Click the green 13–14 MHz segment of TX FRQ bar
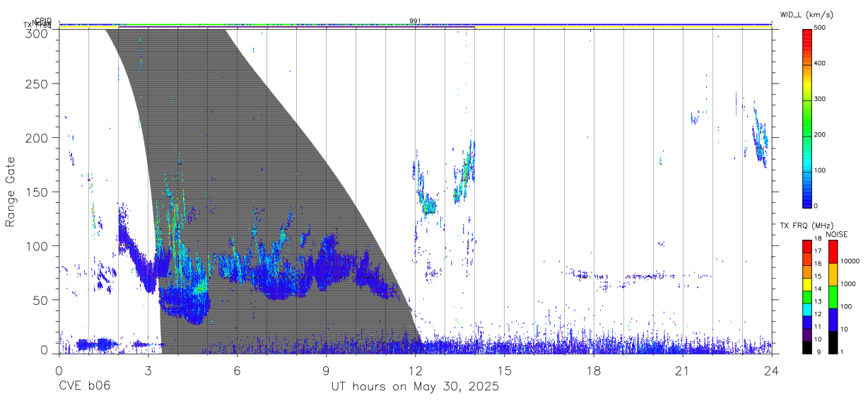The width and height of the screenshot is (868, 401). click(x=807, y=297)
